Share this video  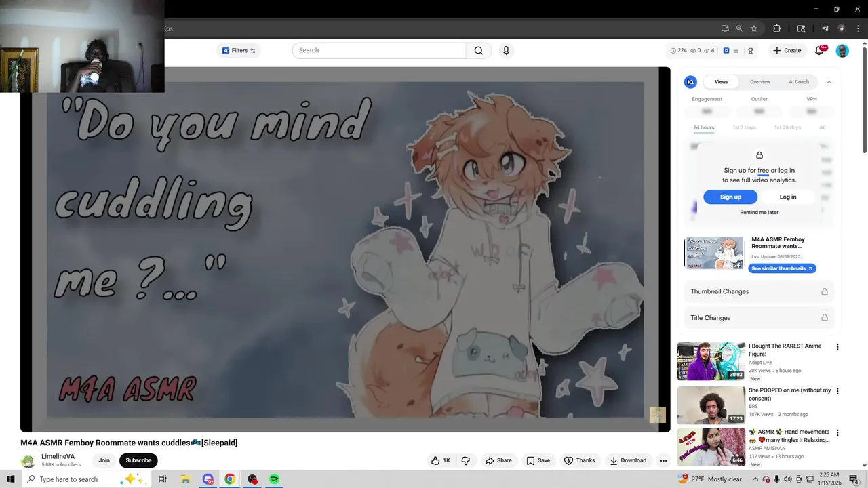coord(498,460)
